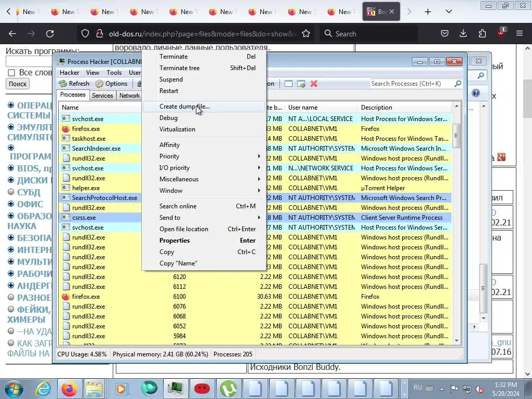Select Open file location menu entry

pyautogui.click(x=204, y=229)
